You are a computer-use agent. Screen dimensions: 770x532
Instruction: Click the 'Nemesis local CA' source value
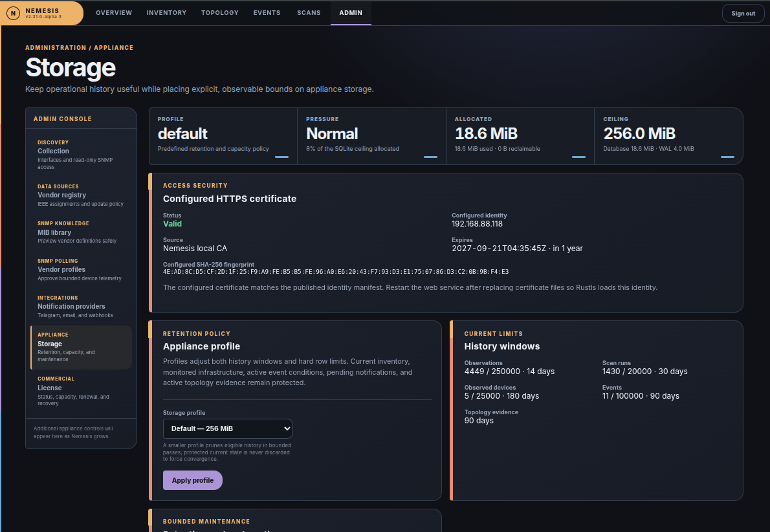point(195,248)
